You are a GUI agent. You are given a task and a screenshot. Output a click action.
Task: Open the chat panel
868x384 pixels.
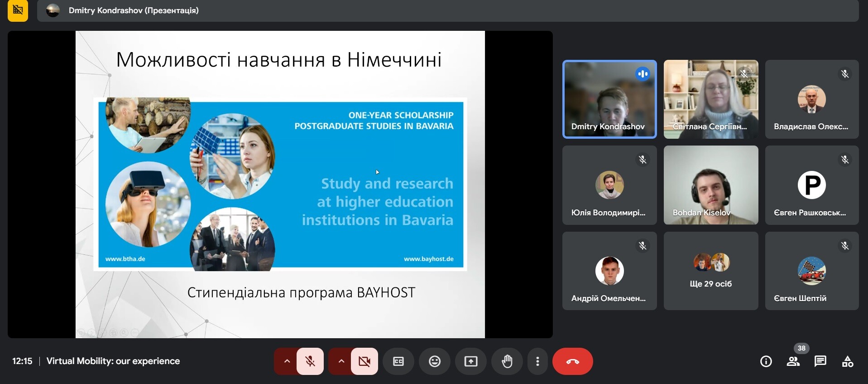820,361
